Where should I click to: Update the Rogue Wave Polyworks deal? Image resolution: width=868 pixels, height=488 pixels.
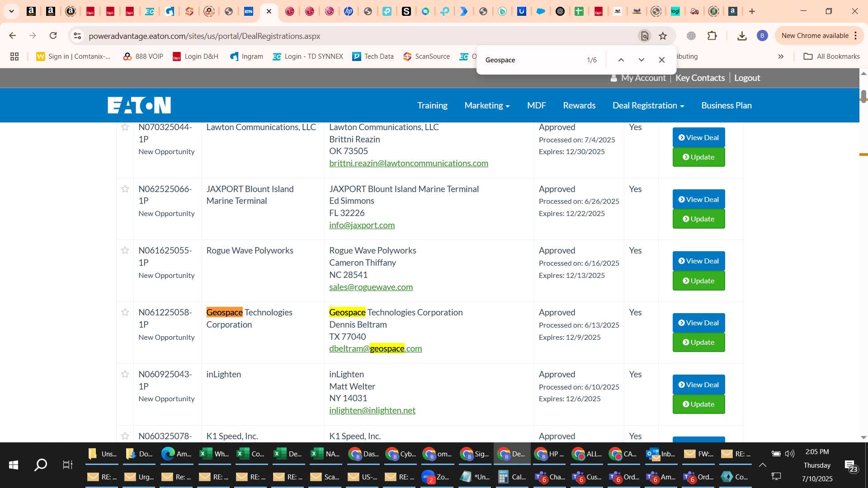click(x=698, y=281)
